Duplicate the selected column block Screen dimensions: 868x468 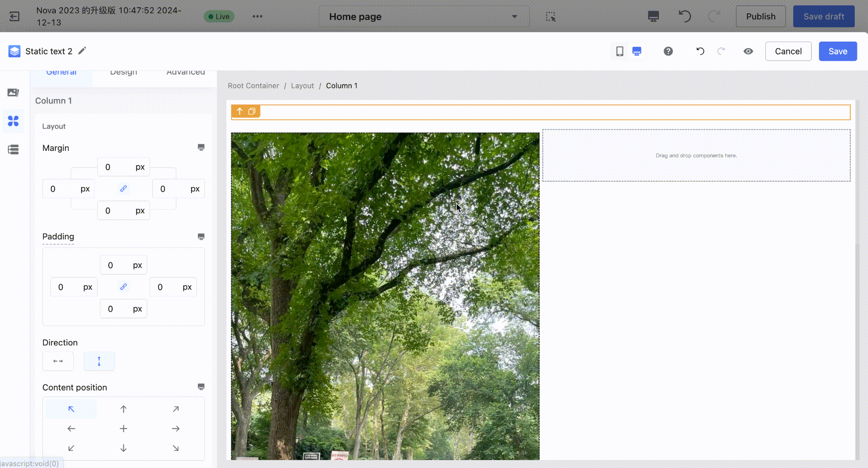point(252,111)
